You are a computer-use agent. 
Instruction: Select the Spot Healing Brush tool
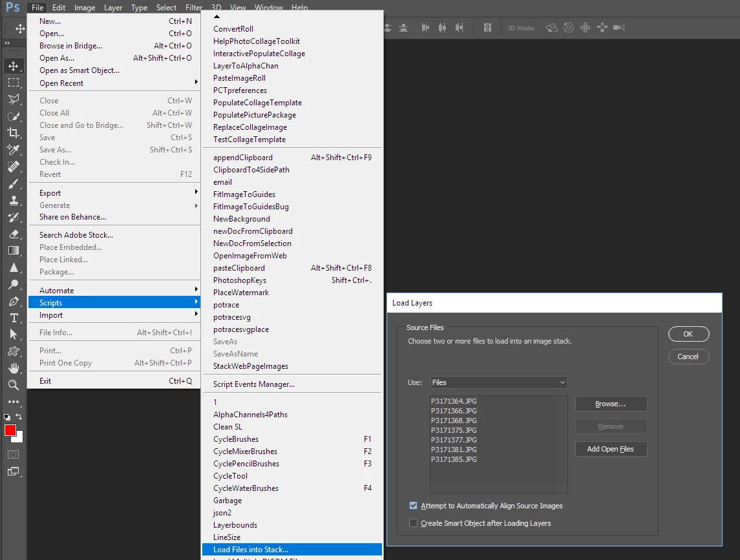(14, 167)
